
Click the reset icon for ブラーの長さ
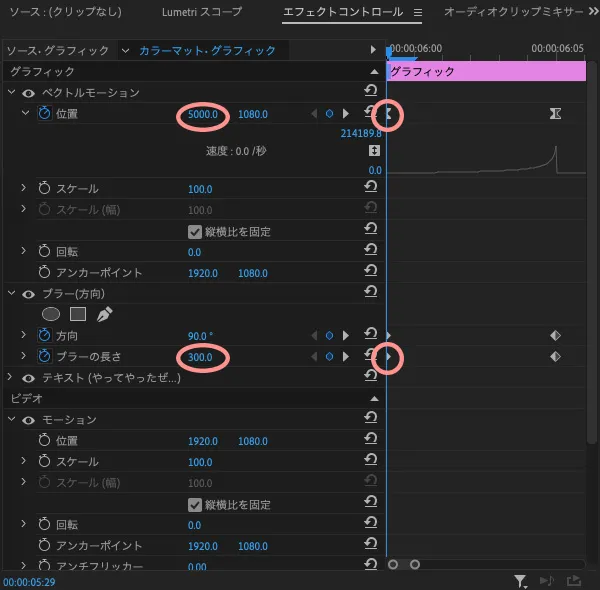tap(370, 356)
